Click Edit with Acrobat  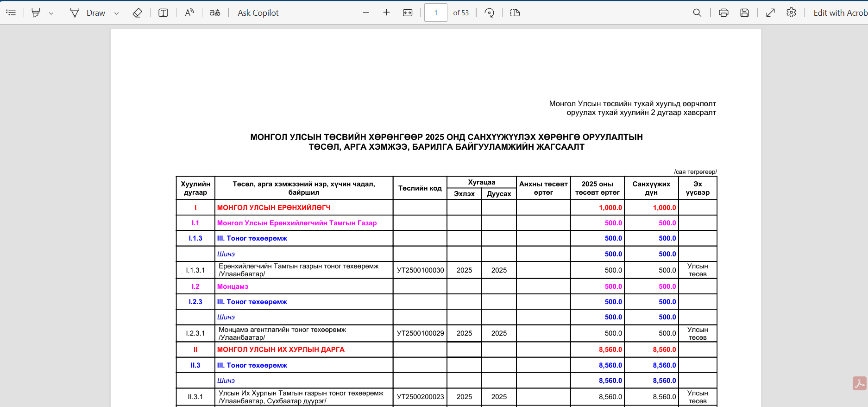pos(840,13)
